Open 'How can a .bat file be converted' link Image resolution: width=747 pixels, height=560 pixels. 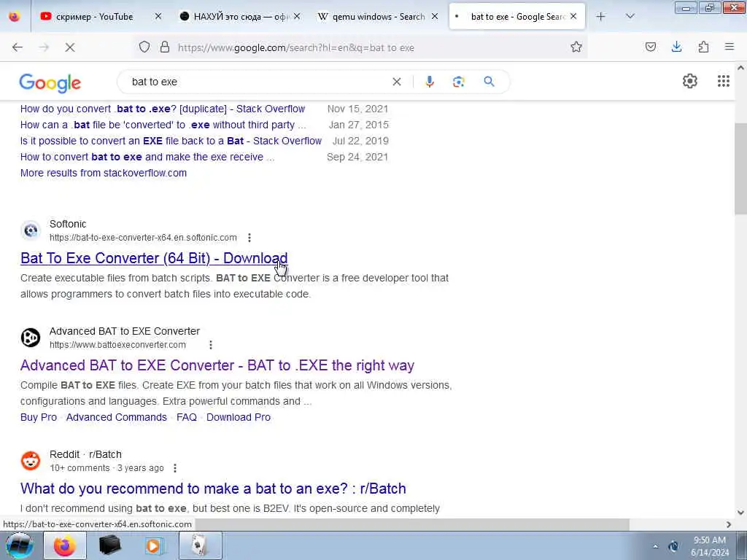click(x=163, y=125)
